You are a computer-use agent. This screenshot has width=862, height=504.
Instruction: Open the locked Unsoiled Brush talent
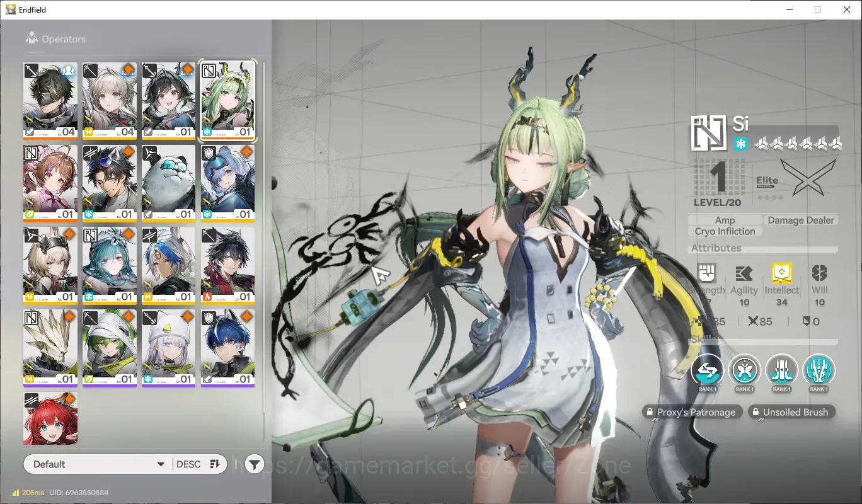pyautogui.click(x=791, y=412)
